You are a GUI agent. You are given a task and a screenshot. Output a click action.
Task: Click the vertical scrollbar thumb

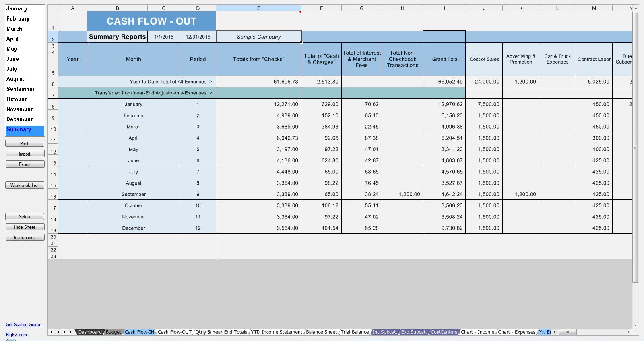(x=636, y=147)
